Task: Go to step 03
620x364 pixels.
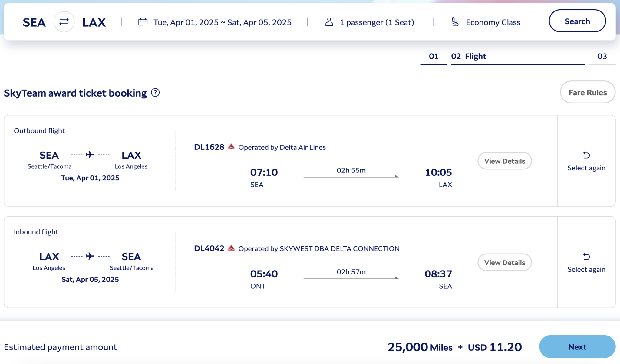Action: (602, 56)
